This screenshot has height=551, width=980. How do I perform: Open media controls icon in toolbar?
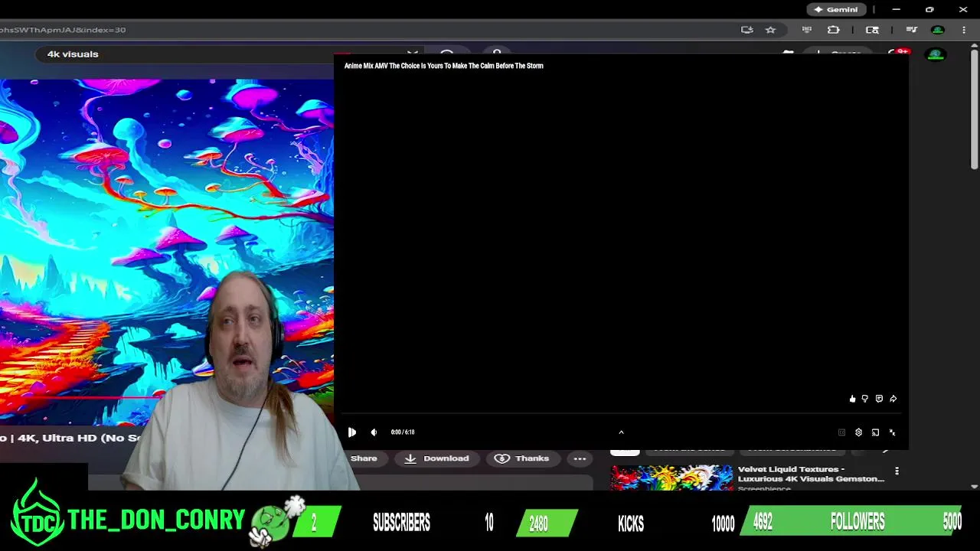click(911, 30)
